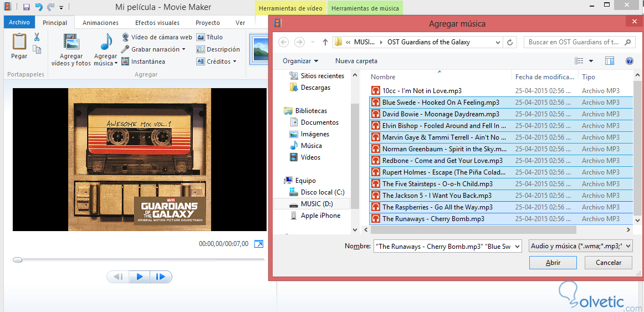
Task: Take an Instantánea snapshot
Action: (144, 62)
